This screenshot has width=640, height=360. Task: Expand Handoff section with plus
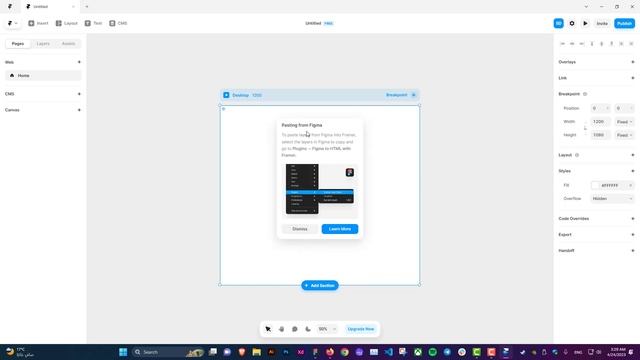(x=633, y=251)
